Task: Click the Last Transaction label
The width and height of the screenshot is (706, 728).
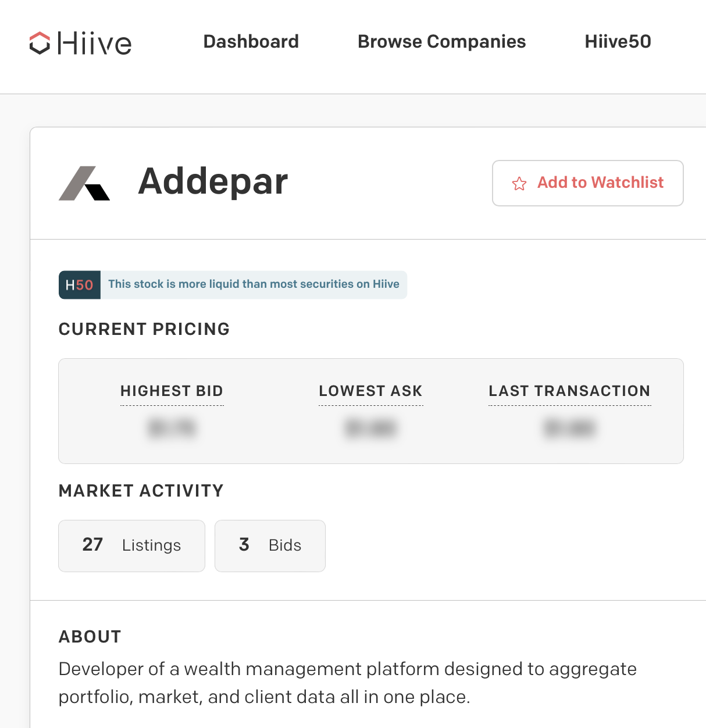Action: tap(569, 391)
